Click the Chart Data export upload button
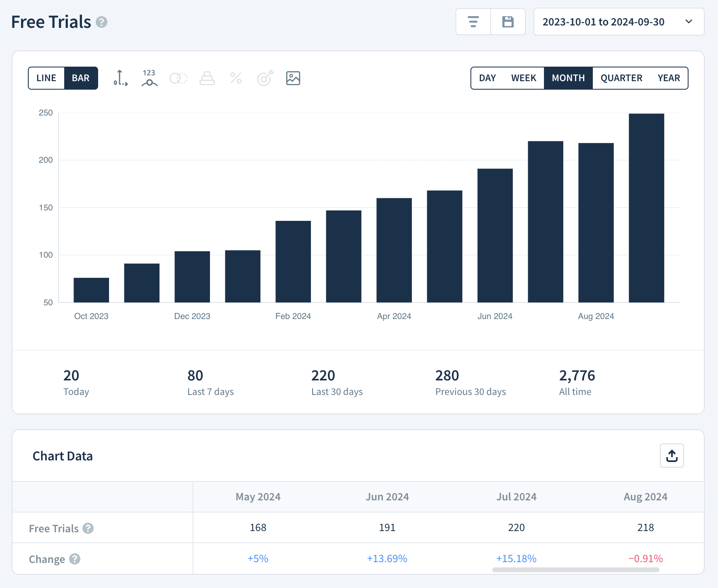 [x=672, y=456]
